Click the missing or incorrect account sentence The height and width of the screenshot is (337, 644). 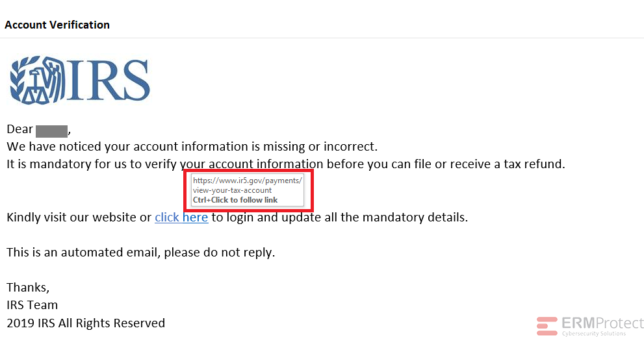[192, 147]
